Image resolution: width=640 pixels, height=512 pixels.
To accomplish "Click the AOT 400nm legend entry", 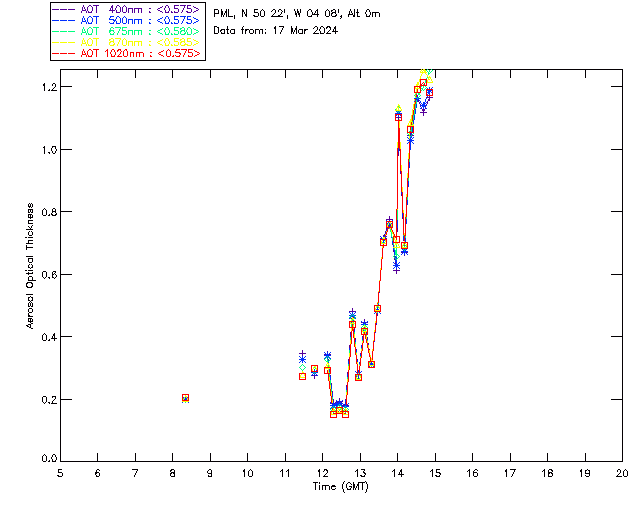I will (x=126, y=9).
